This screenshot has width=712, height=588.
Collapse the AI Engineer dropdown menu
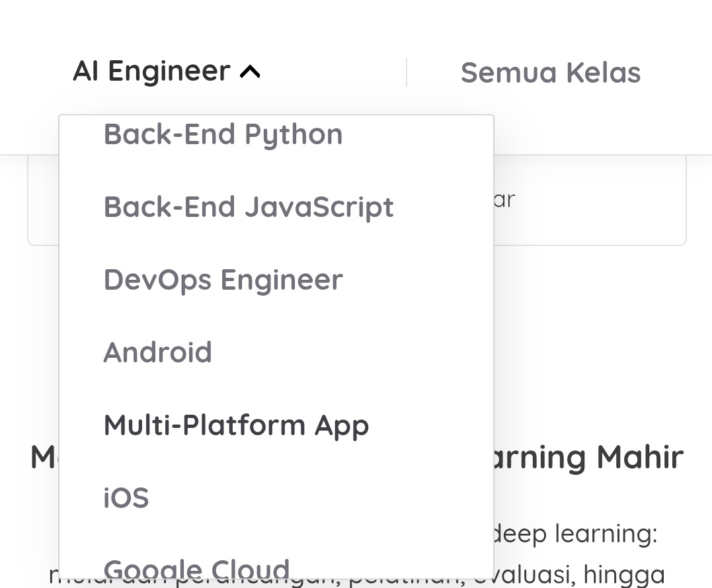click(x=165, y=71)
